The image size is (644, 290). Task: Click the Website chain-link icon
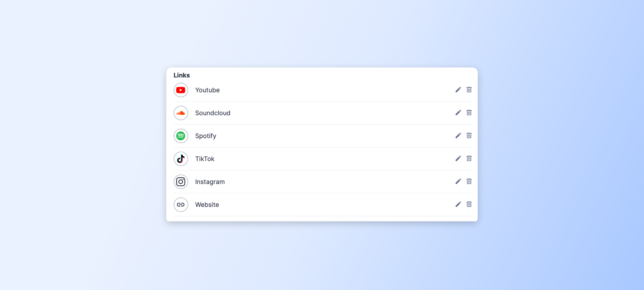tap(181, 205)
